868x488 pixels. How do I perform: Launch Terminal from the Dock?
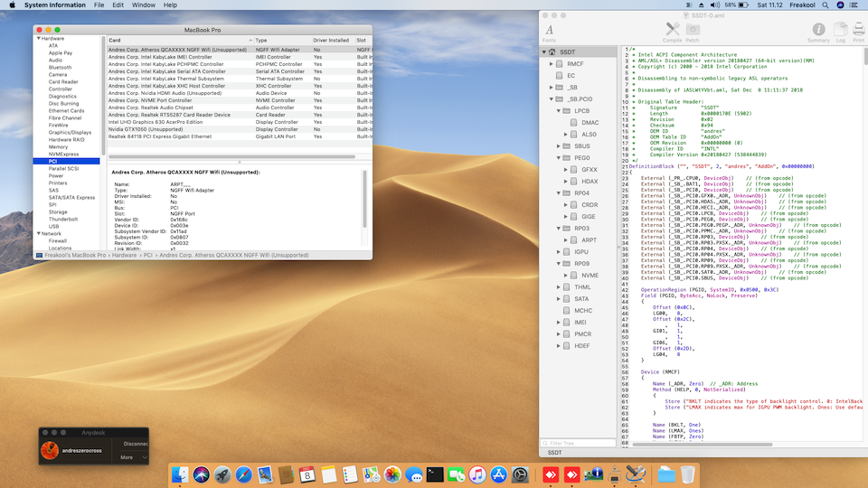tap(435, 474)
